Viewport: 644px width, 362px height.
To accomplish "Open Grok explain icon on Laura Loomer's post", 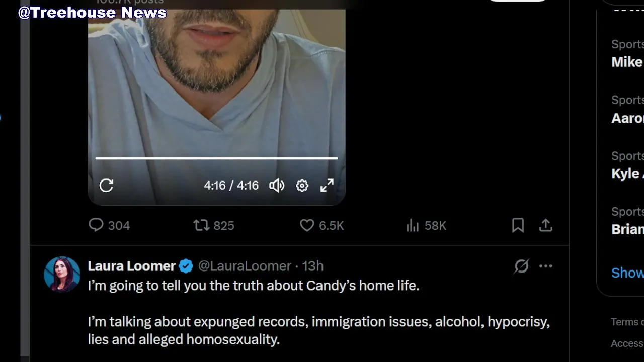I will 521,266.
